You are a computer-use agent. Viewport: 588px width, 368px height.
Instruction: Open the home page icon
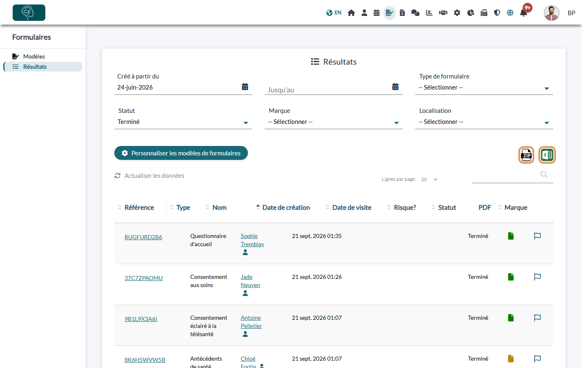(351, 13)
